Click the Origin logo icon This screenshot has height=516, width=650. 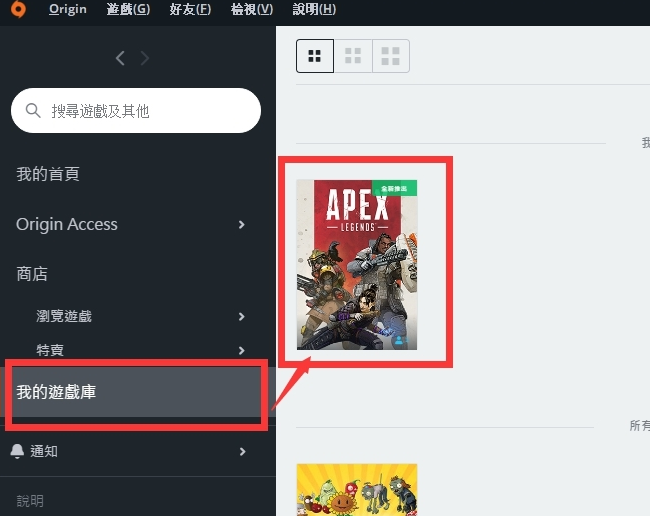[18, 9]
